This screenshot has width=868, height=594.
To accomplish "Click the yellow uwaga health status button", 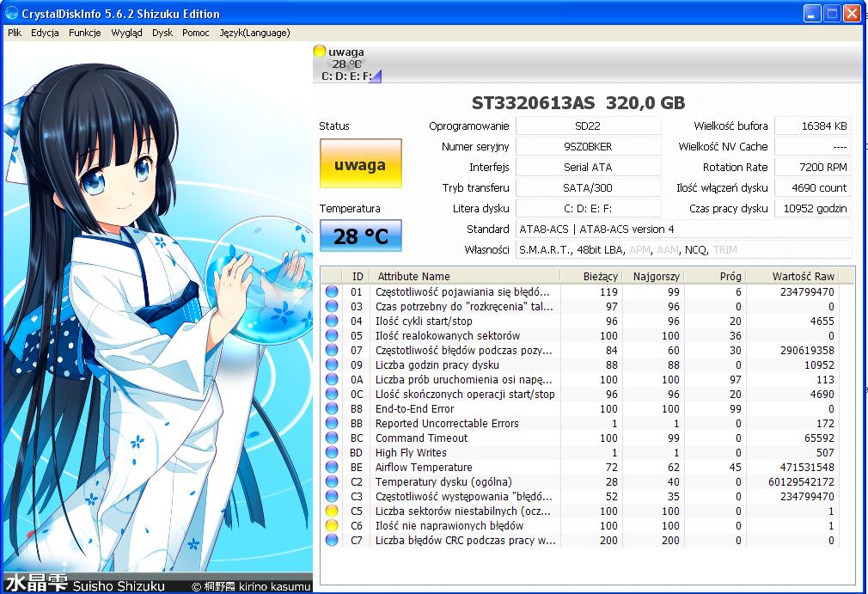I will tap(360, 164).
